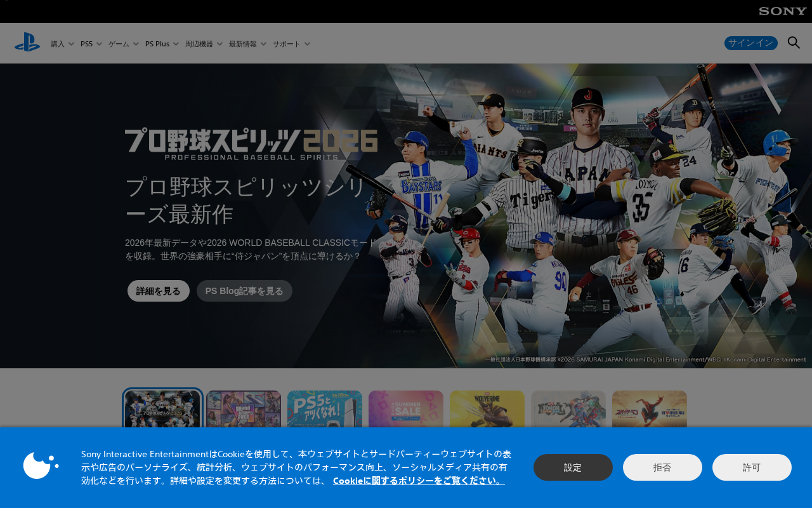Select the Summer Sale carousel thumbnail
Viewport: 812px width, 508px height.
(x=406, y=409)
